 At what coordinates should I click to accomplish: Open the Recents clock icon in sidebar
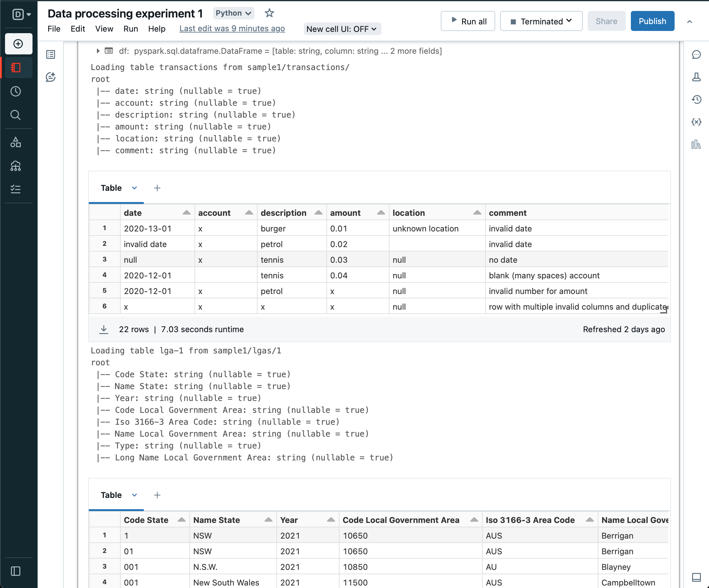pos(16,91)
